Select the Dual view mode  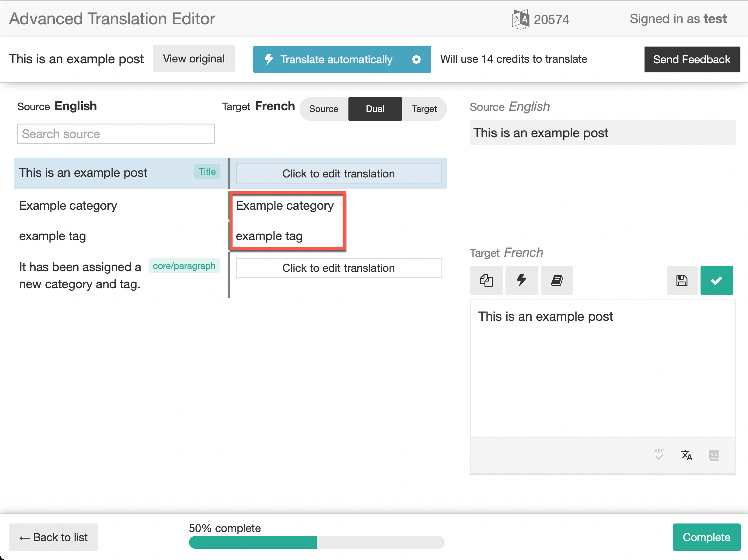tap(375, 109)
